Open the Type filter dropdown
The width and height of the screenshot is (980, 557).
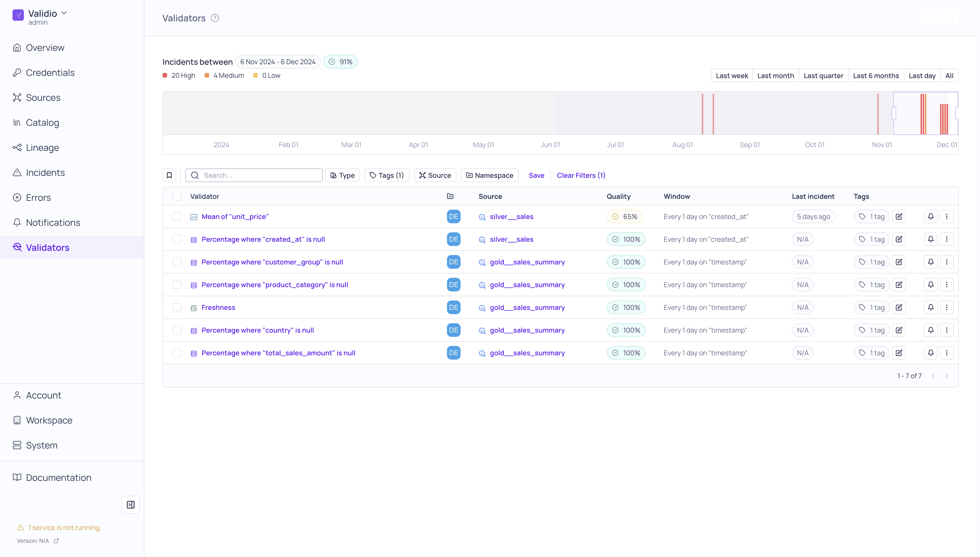point(342,175)
